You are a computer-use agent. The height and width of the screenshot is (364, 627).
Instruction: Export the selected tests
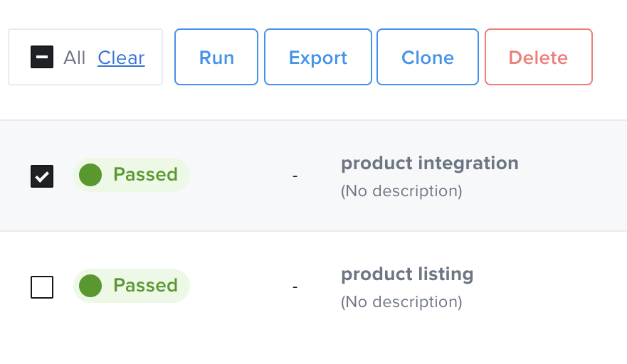317,58
